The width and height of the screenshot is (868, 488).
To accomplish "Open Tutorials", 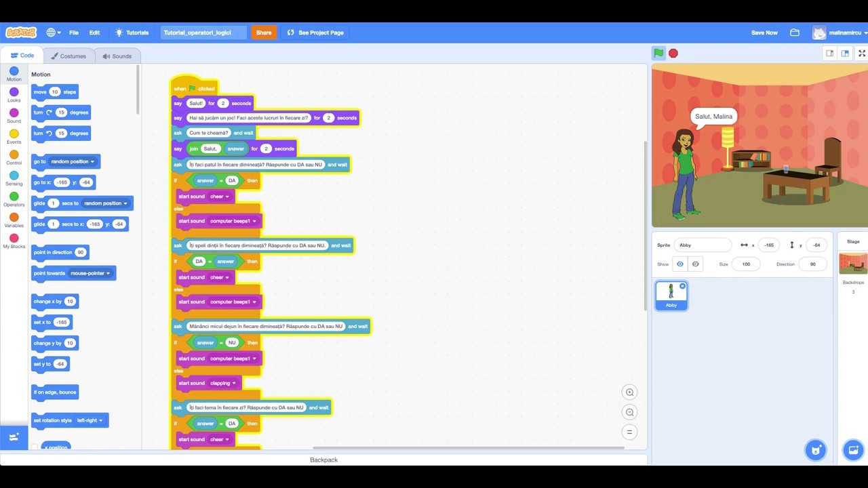I will coord(132,33).
